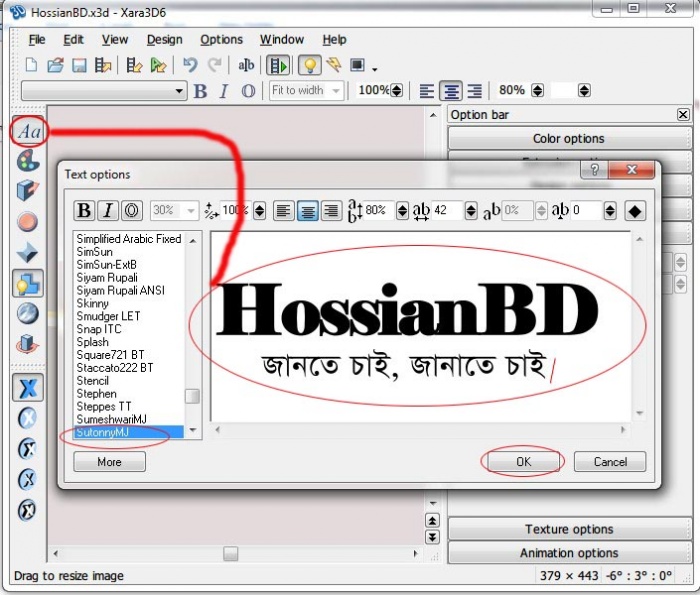Click the Open file folder icon
The width and height of the screenshot is (700, 595).
55,65
